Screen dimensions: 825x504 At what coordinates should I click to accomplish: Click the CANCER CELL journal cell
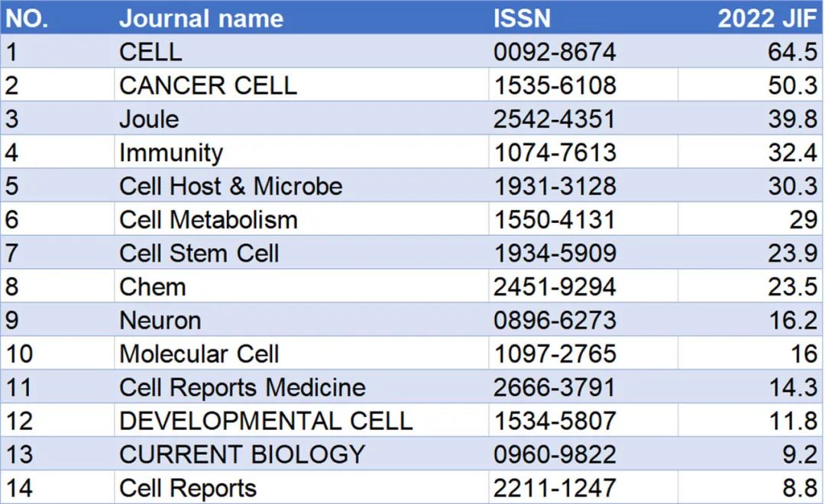pyautogui.click(x=301, y=85)
